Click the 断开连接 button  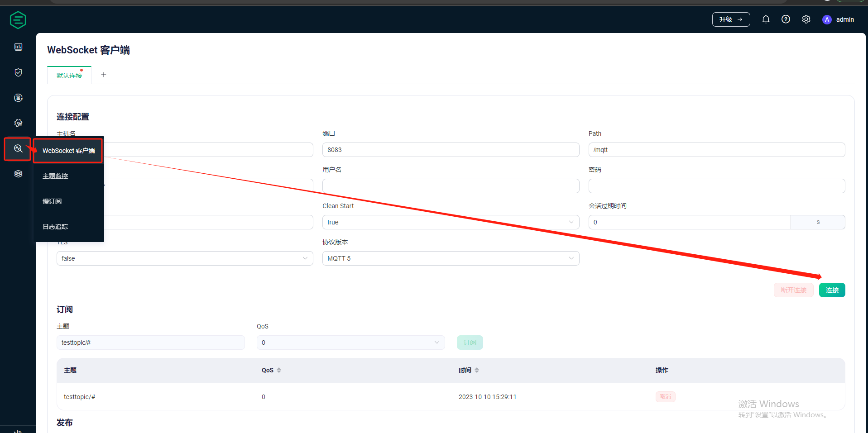(793, 290)
